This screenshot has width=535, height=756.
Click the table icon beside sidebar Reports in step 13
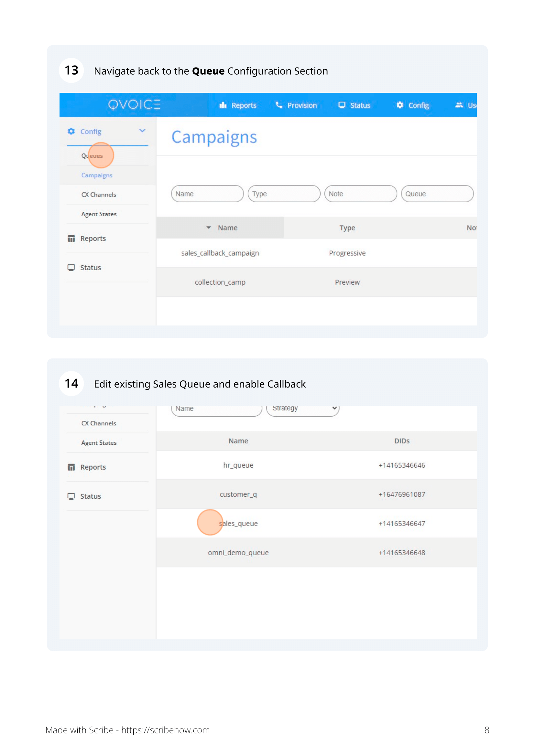(71, 239)
